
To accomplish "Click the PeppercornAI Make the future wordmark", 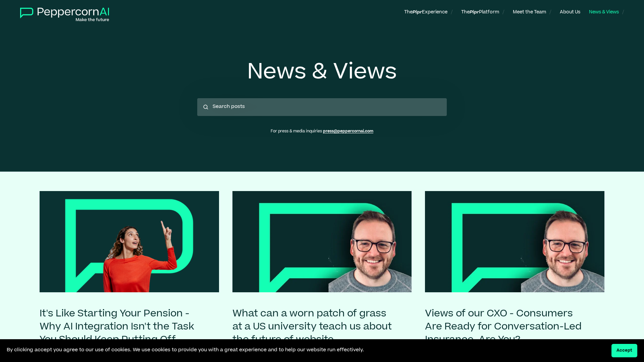I will [73, 14].
